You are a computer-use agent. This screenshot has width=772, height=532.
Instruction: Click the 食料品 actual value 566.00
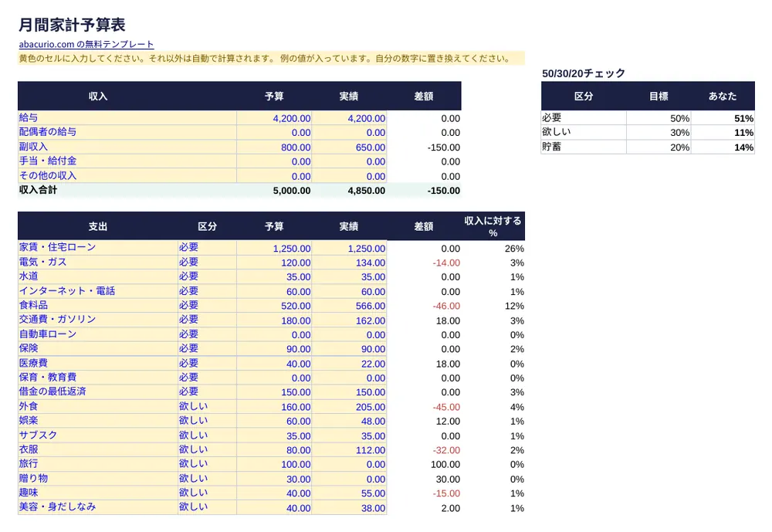click(x=349, y=306)
